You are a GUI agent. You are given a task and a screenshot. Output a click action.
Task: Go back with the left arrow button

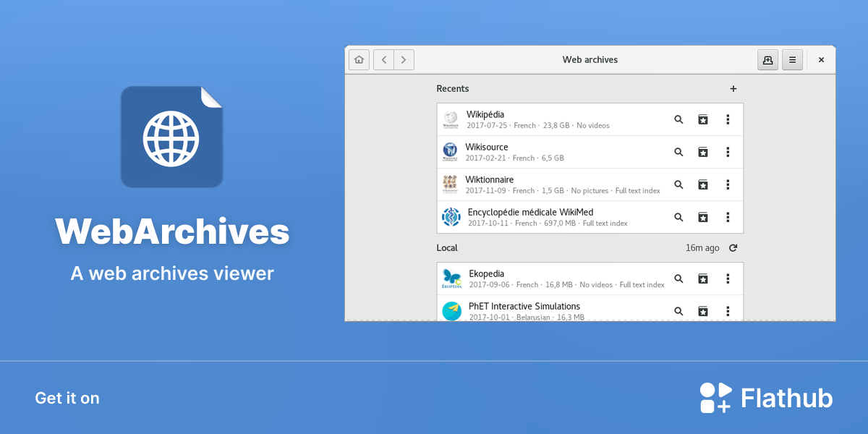point(383,60)
